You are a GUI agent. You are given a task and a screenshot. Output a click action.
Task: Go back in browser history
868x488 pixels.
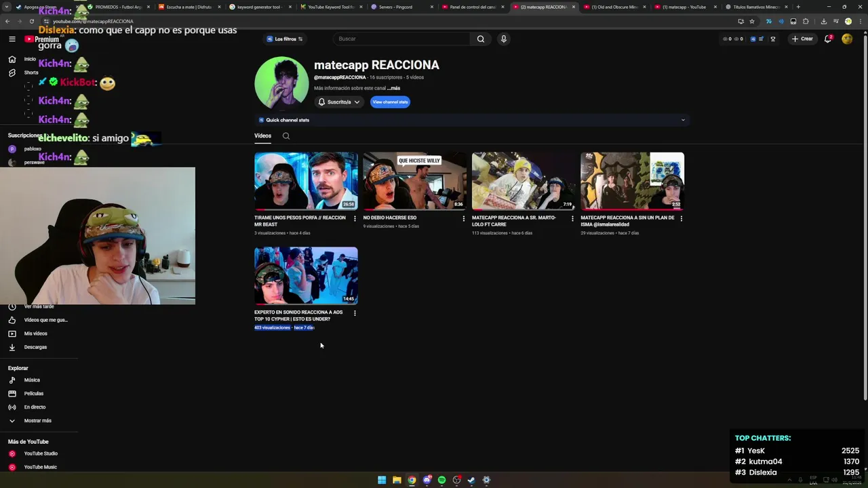pyautogui.click(x=7, y=21)
